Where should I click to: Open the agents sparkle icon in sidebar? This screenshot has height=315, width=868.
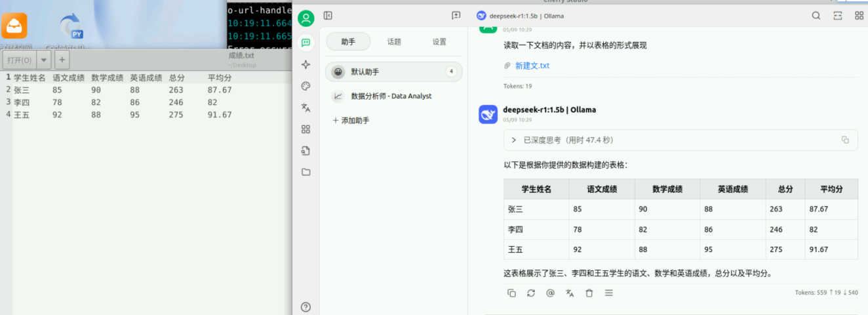tap(306, 64)
